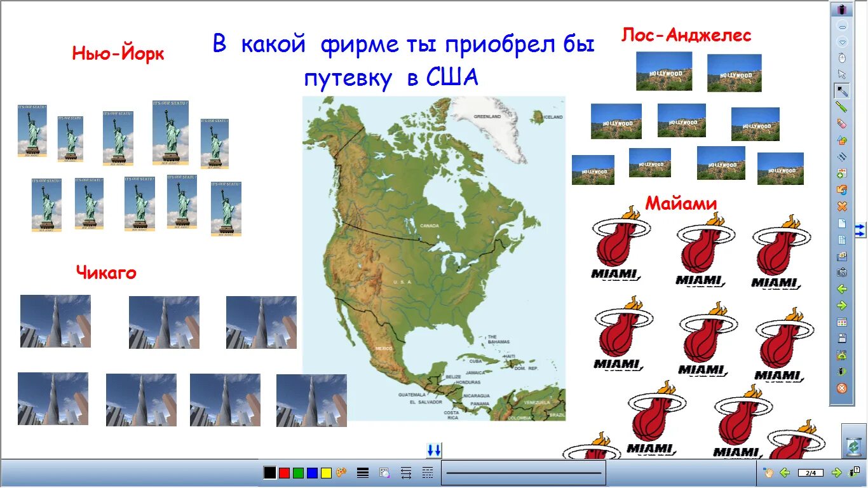Viewport: 868px width, 488px height.
Task: Click the CANADA label on the map
Action: point(430,226)
